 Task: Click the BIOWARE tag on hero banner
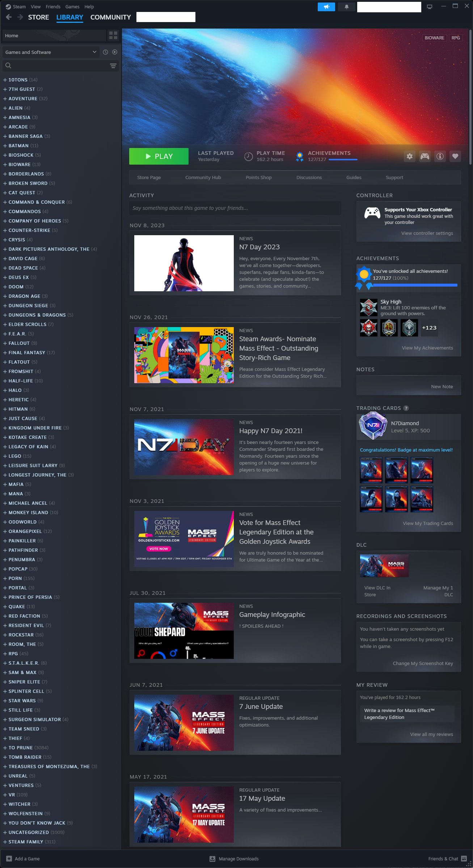(434, 38)
